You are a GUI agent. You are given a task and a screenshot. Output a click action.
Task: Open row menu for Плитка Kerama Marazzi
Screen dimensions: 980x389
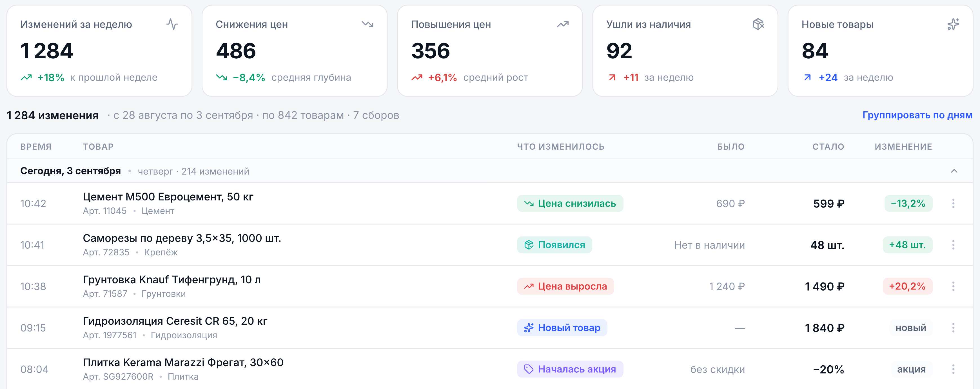pos(953,369)
